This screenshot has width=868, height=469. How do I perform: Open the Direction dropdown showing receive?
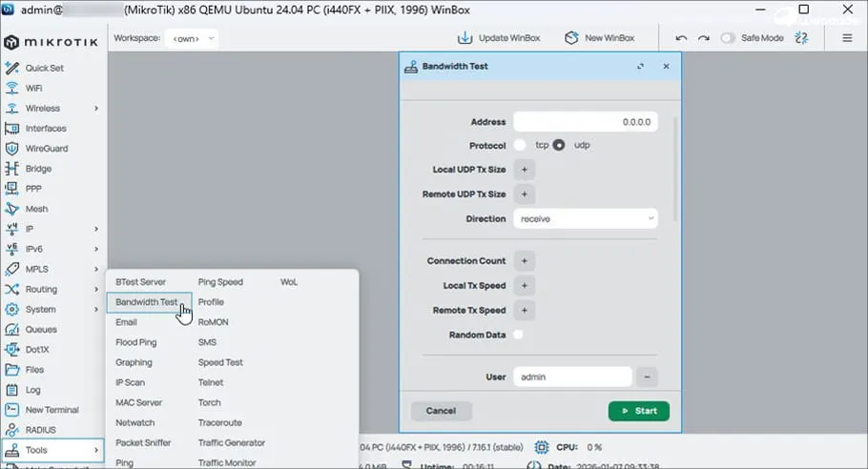pyautogui.click(x=585, y=219)
